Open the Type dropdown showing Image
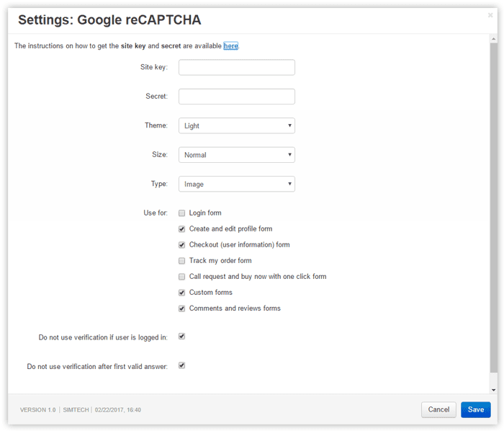The width and height of the screenshot is (504, 431). point(237,184)
